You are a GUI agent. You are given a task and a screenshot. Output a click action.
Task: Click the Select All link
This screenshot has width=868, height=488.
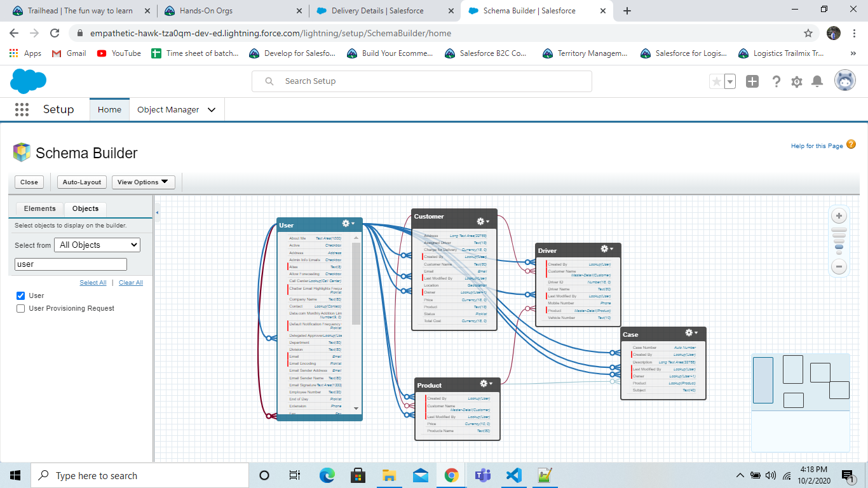(93, 283)
